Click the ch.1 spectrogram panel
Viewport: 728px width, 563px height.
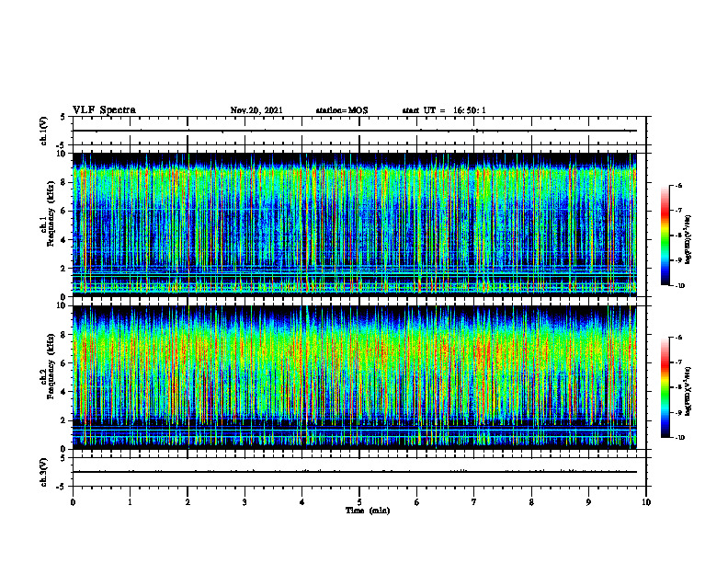(355, 224)
